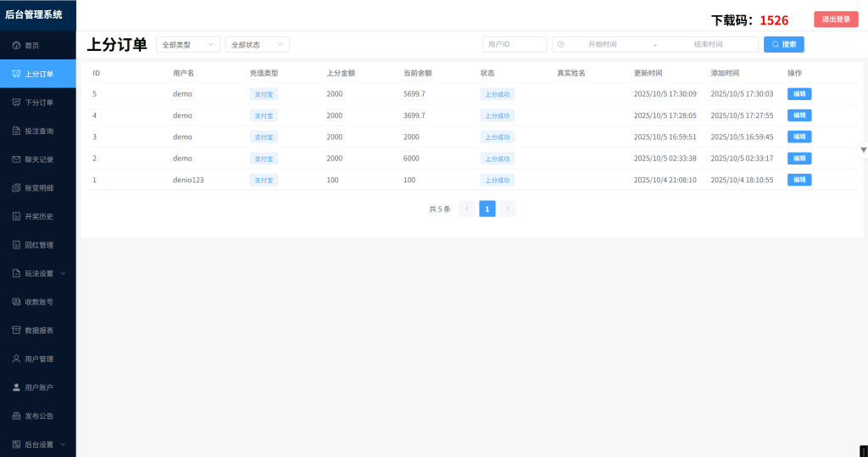Click the 投注查询 document icon

coord(16,131)
